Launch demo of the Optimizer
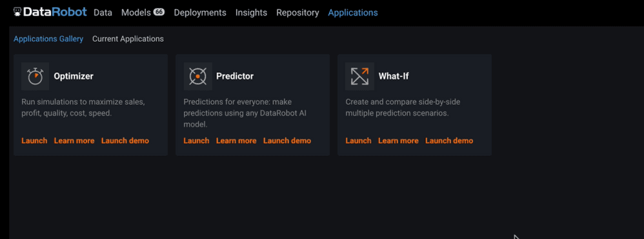 pyautogui.click(x=125, y=140)
